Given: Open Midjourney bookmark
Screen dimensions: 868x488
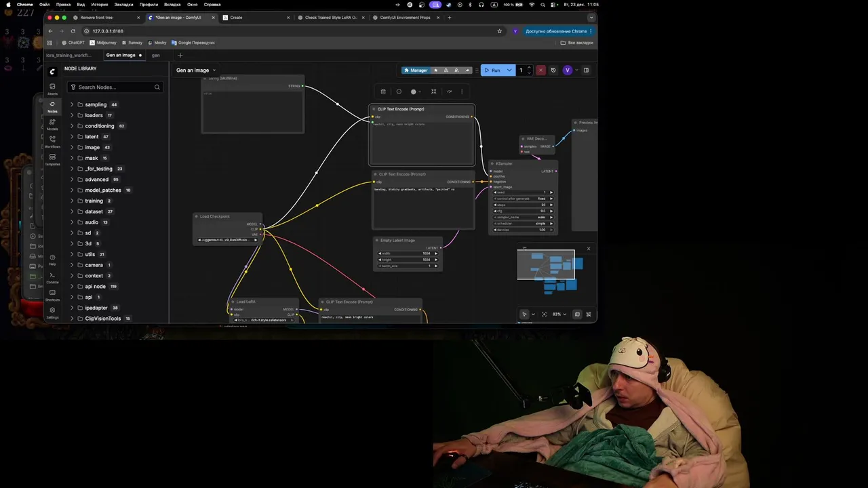Looking at the screenshot, I should point(103,43).
